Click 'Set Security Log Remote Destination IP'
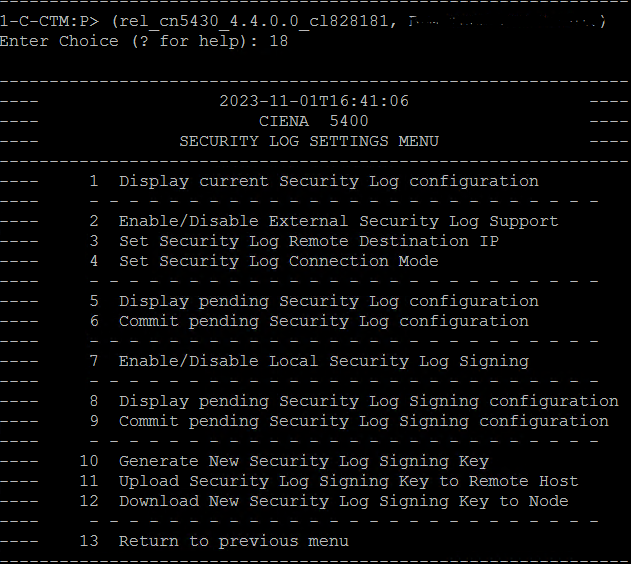 tap(309, 241)
